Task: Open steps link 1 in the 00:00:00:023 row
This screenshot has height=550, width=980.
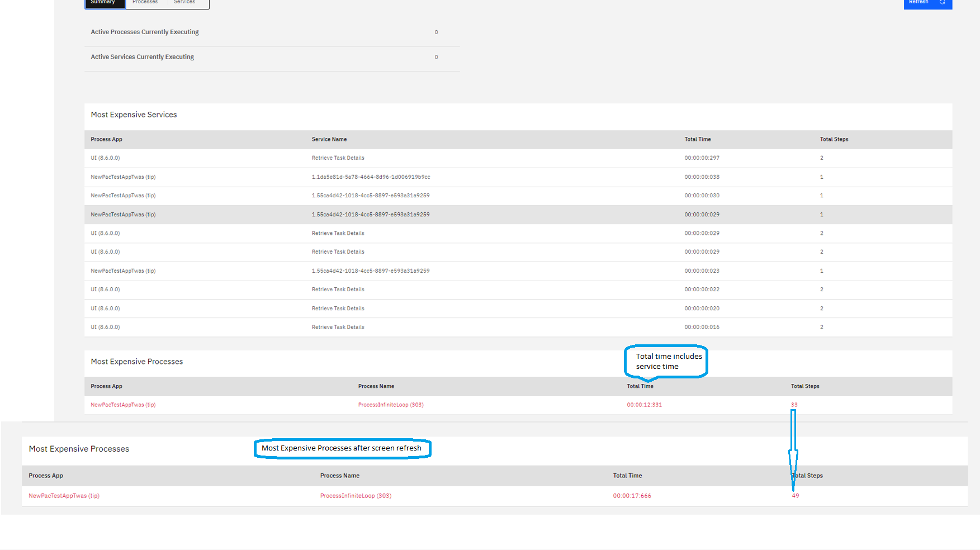Action: 822,271
